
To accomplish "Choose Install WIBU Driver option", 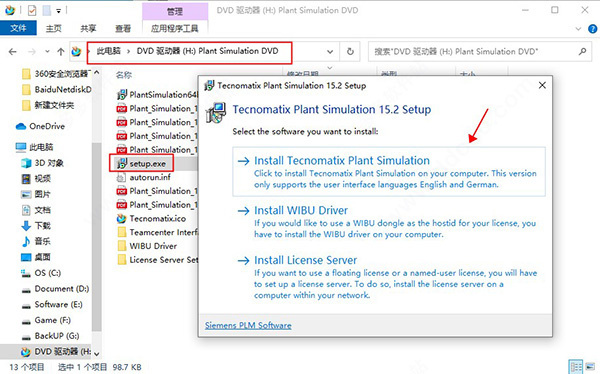I will coord(389,222).
